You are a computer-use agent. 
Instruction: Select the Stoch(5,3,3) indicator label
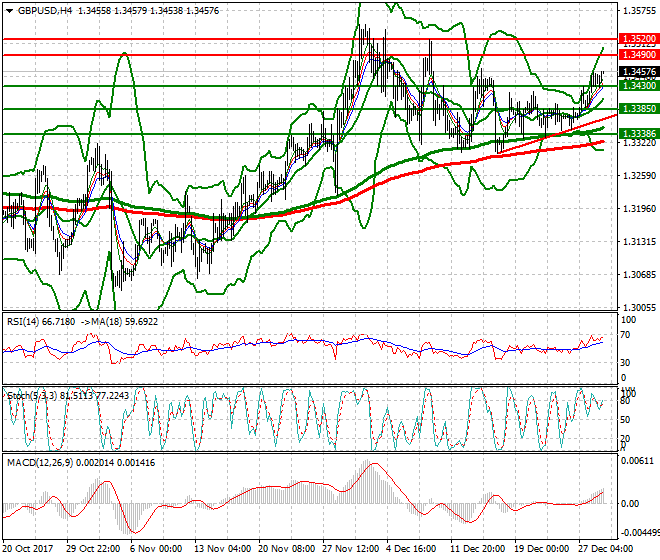[x=68, y=396]
